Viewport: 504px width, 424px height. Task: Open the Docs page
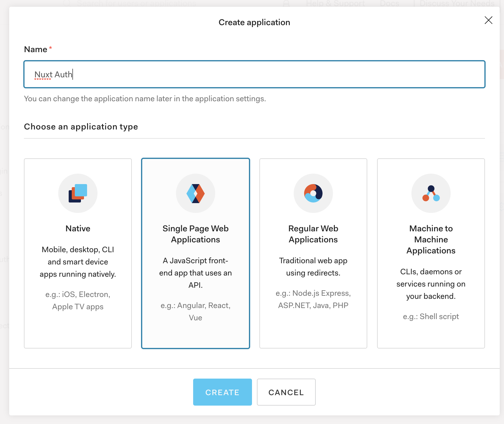[x=389, y=3]
